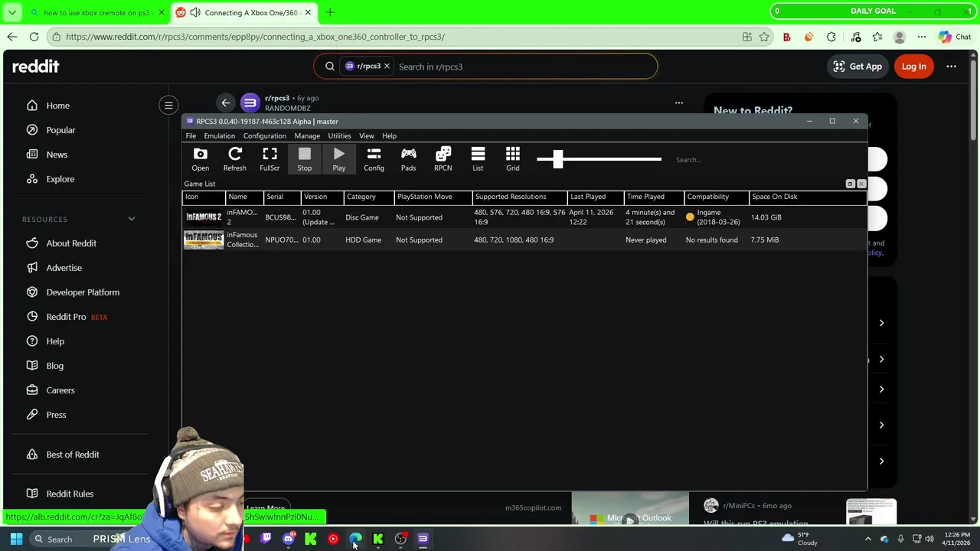The width and height of the screenshot is (980, 551).
Task: Open Best of Reddit link
Action: pos(73,455)
